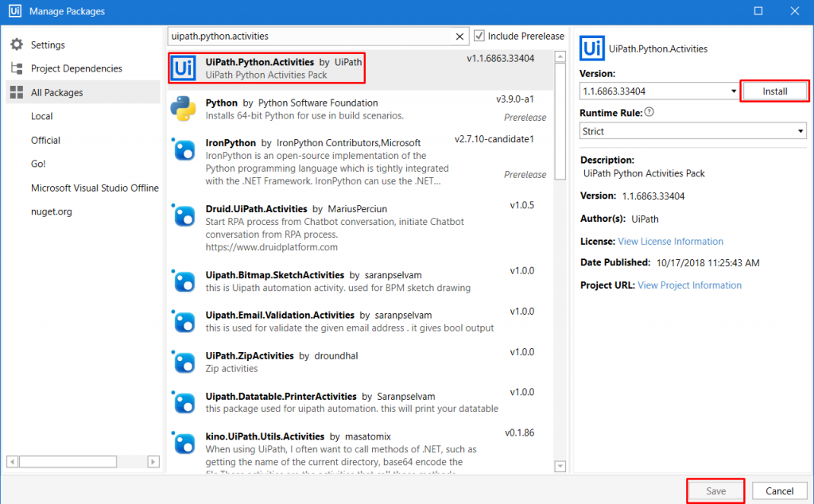Click sidebar scroll right arrow
814x504 pixels.
[x=153, y=461]
